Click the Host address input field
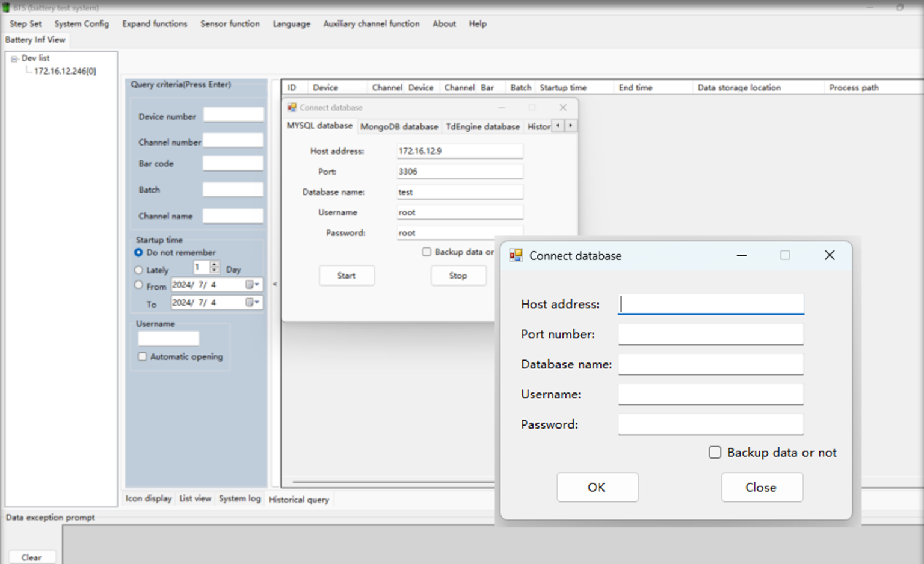Viewport: 924px width, 564px height. 710,303
